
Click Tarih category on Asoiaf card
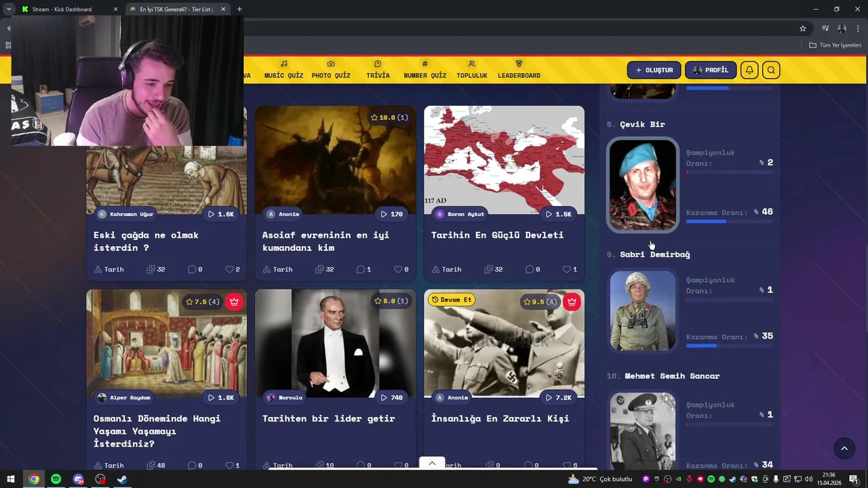tap(277, 269)
